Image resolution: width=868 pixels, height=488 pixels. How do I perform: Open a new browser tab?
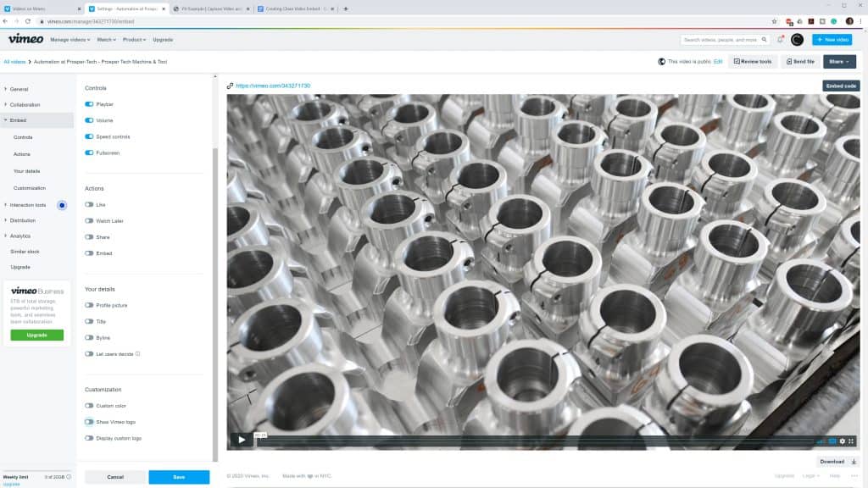346,8
